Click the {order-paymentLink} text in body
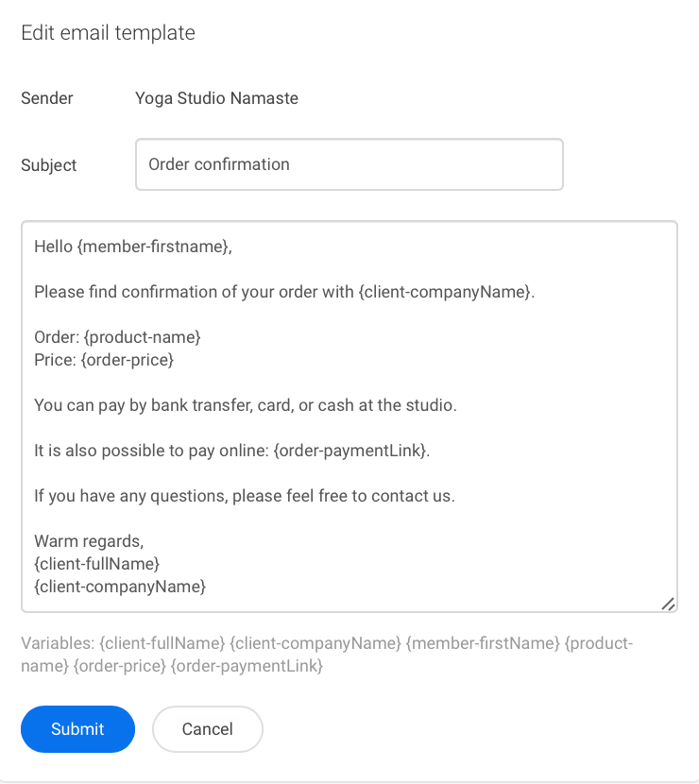 point(350,451)
